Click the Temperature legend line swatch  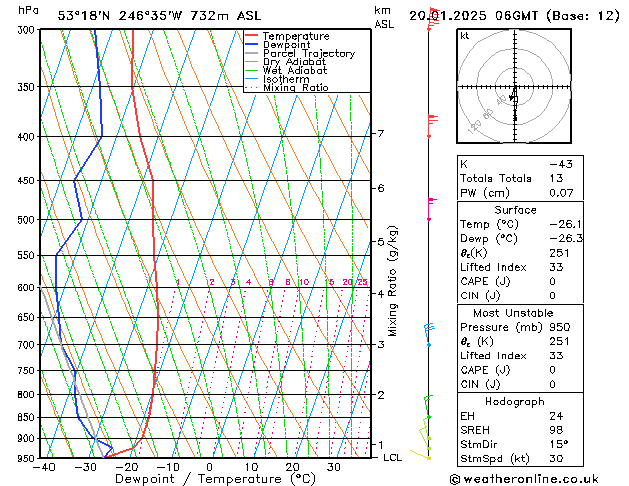point(251,36)
